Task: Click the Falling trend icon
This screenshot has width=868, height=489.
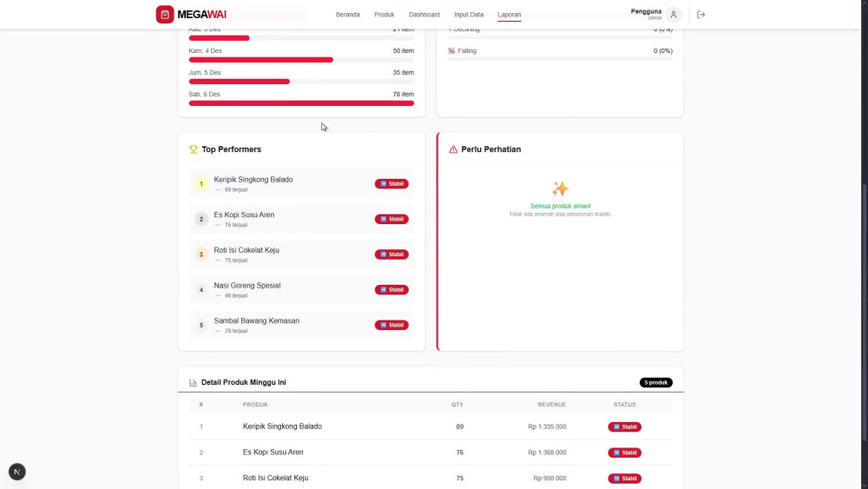Action: coord(451,51)
